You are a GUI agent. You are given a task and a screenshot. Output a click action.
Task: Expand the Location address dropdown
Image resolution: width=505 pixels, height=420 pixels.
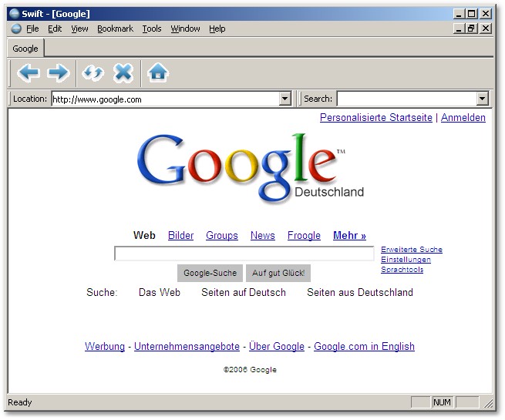pyautogui.click(x=284, y=99)
